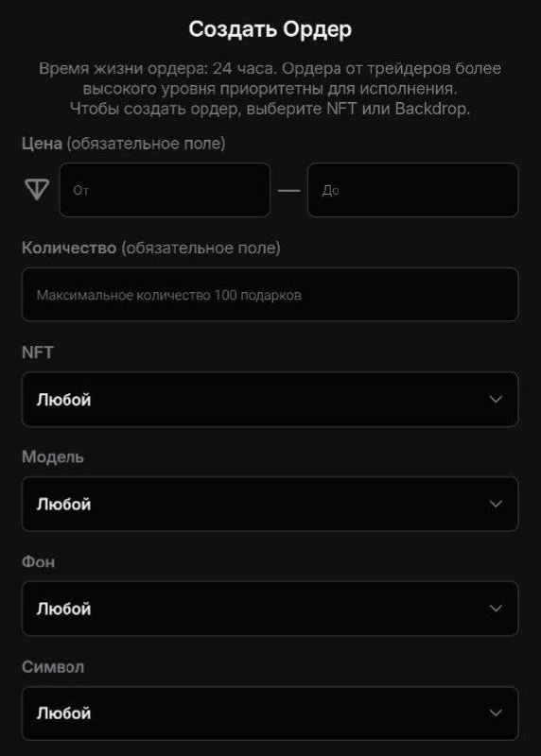This screenshot has width=541, height=756.
Task: Open the Фон backdrop dropdown
Action: coord(270,609)
